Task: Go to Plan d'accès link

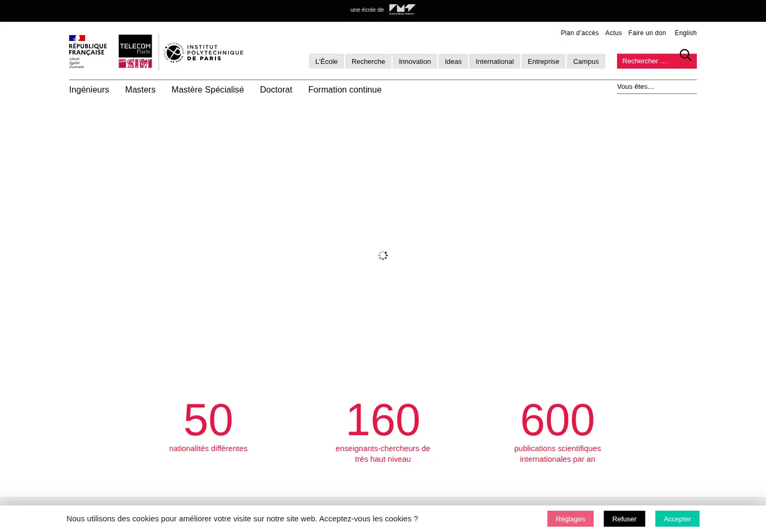Action: pos(580,33)
